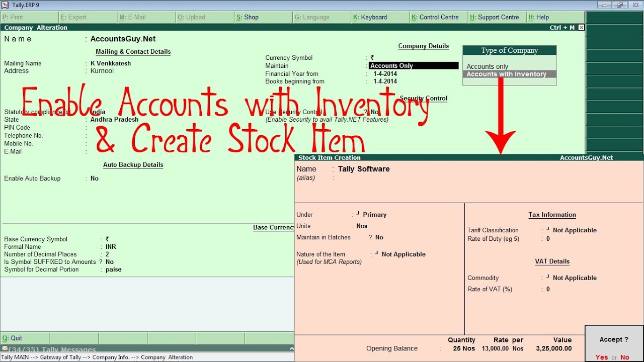
Task: Open the Print menu button
Action: pyautogui.click(x=29, y=17)
